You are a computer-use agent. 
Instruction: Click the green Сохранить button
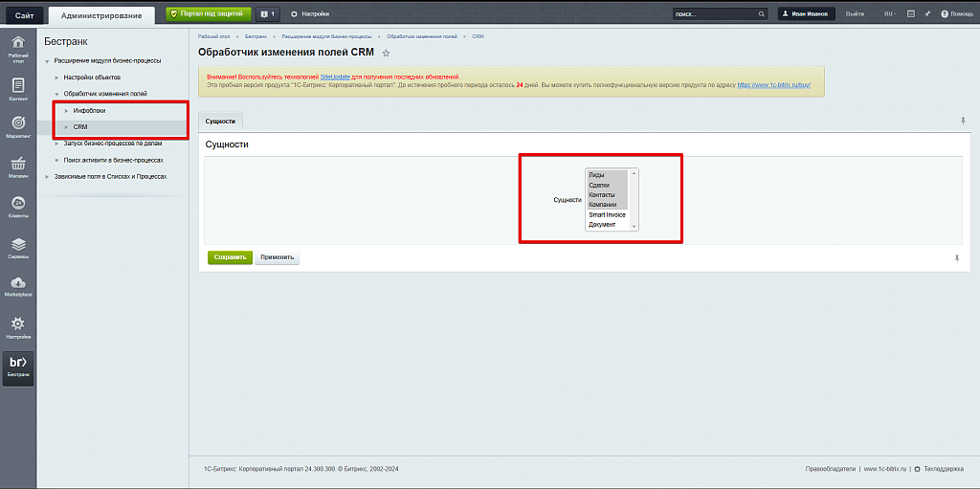[230, 257]
